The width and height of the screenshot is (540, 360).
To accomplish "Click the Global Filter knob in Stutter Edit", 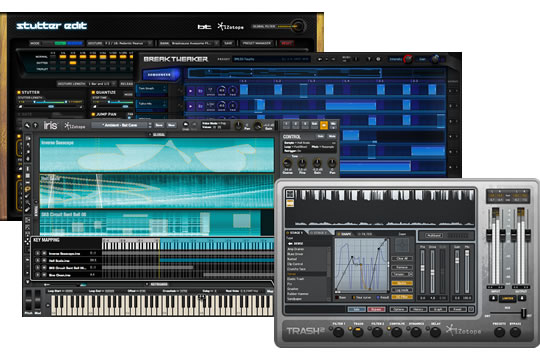I will coord(298,26).
